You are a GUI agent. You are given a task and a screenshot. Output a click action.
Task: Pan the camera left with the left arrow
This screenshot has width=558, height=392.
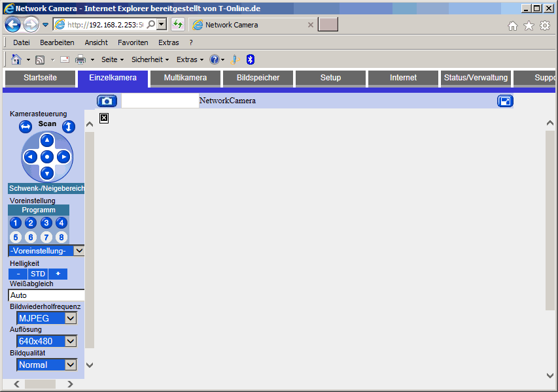(x=30, y=157)
